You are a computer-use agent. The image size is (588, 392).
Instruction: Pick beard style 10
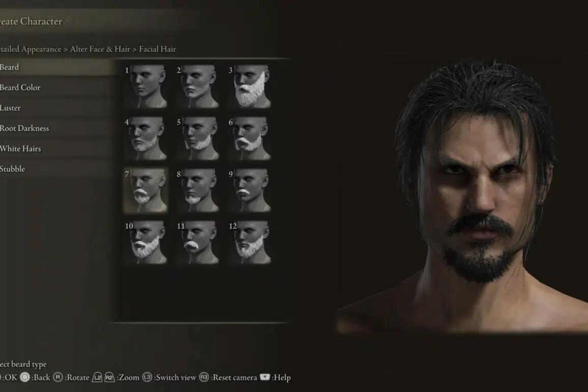(x=146, y=242)
